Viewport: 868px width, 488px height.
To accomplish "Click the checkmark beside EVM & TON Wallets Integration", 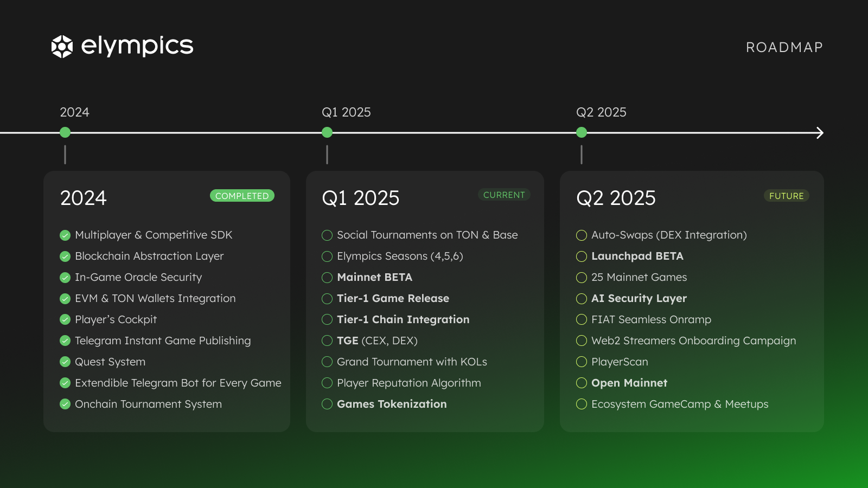I will tap(65, 299).
